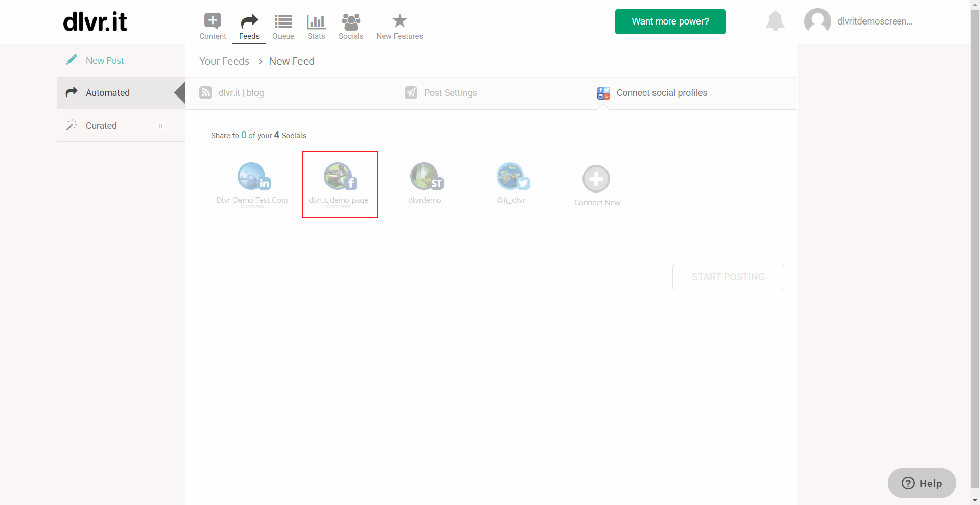Image resolution: width=980 pixels, height=505 pixels.
Task: Open the Connect social profiles step tab
Action: [x=652, y=93]
